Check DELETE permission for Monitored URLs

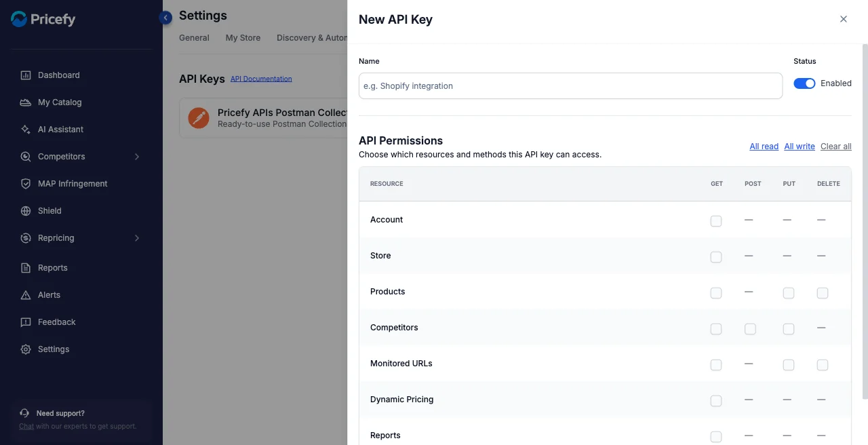pyautogui.click(x=823, y=365)
